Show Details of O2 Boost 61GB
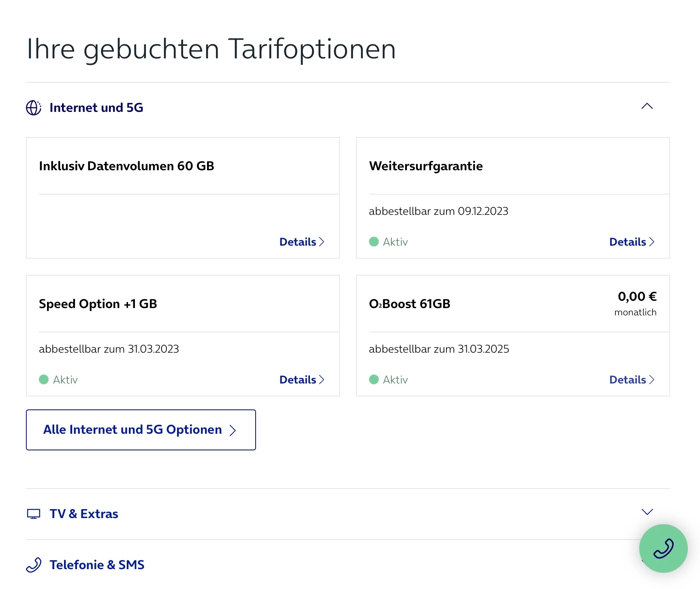This screenshot has width=700, height=589. point(632,380)
